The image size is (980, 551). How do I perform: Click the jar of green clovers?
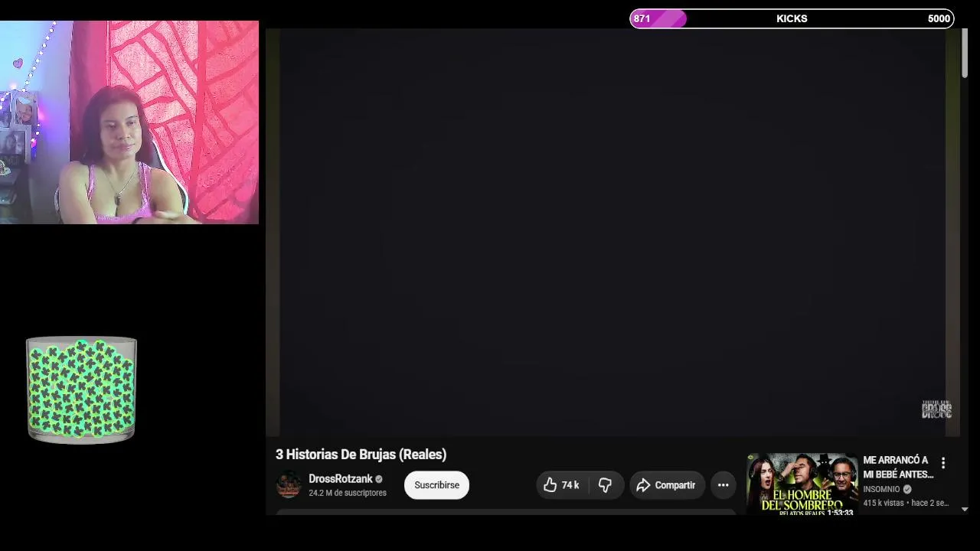tap(81, 390)
